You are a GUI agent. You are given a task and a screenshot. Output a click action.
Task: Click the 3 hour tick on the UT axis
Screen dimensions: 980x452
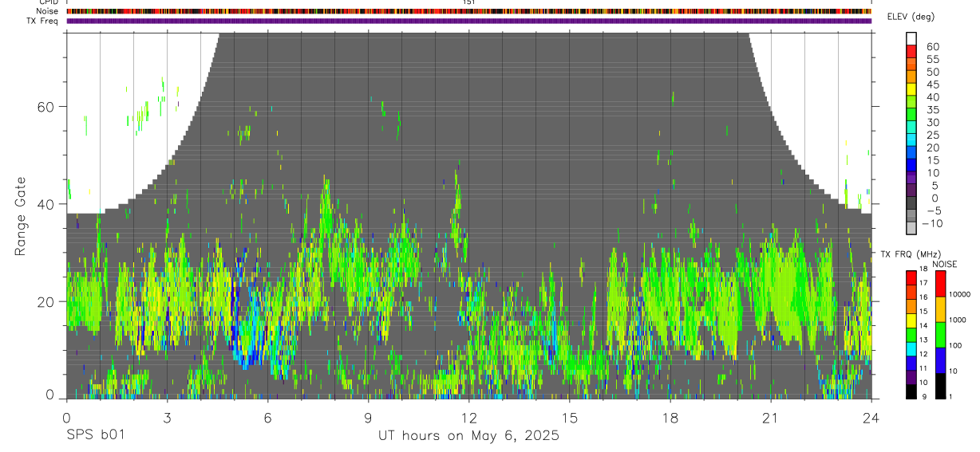coord(167,417)
